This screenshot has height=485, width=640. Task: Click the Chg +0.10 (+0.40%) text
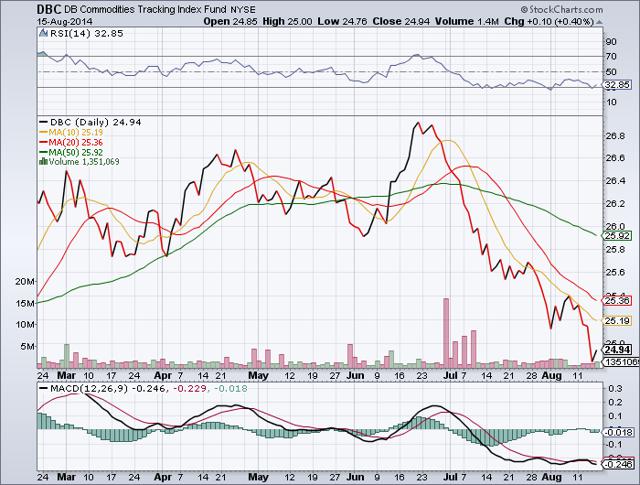[549, 22]
